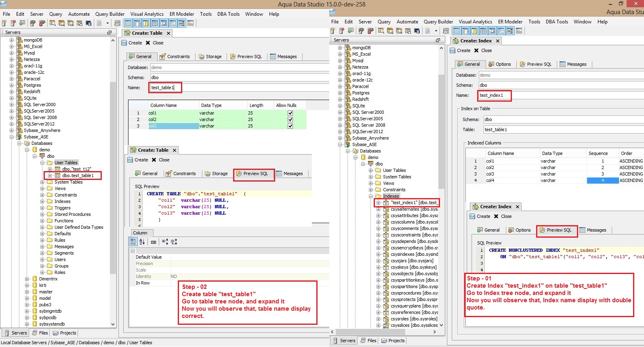Click the collapse-all icon in the Column properties toolbar
The width and height of the screenshot is (644, 347).
174,242
